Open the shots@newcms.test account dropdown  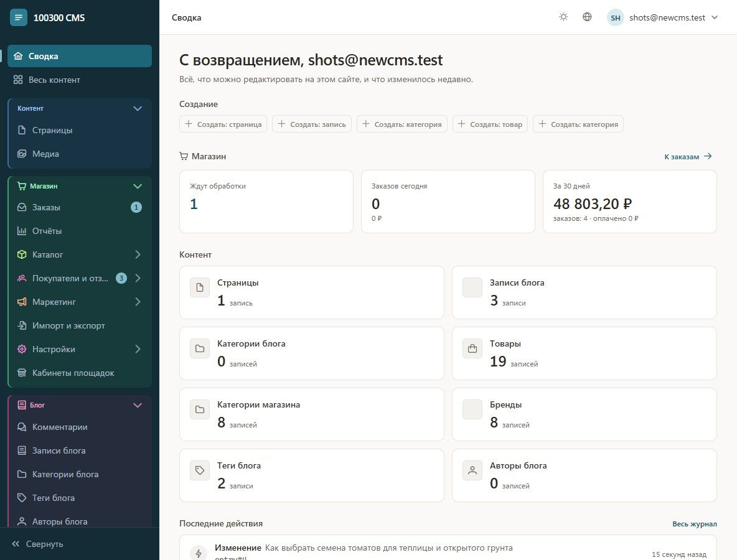pyautogui.click(x=662, y=17)
